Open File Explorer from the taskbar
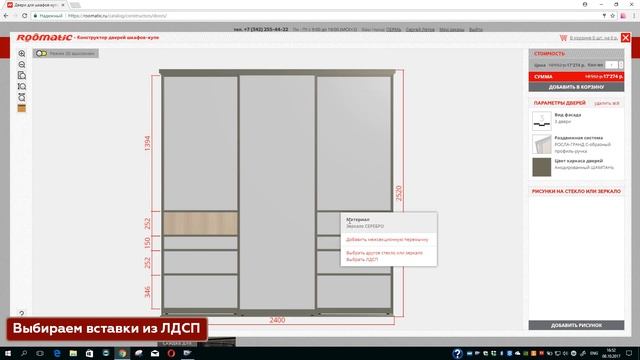 click(x=73, y=353)
